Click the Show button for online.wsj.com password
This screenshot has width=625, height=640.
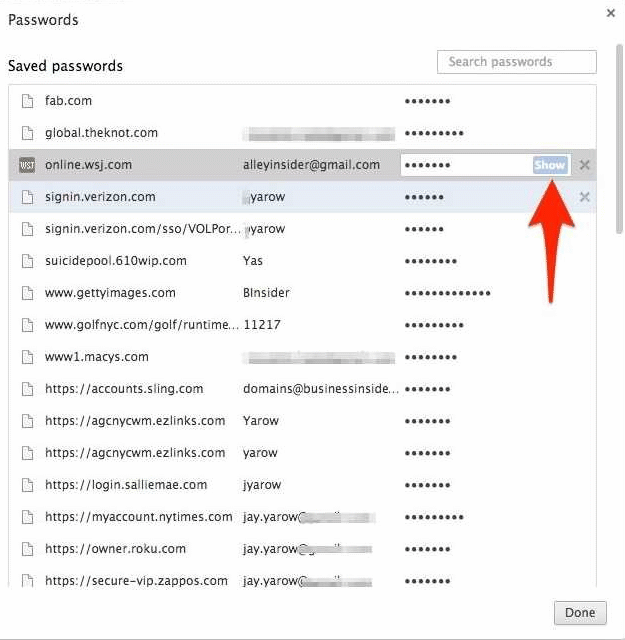click(549, 165)
